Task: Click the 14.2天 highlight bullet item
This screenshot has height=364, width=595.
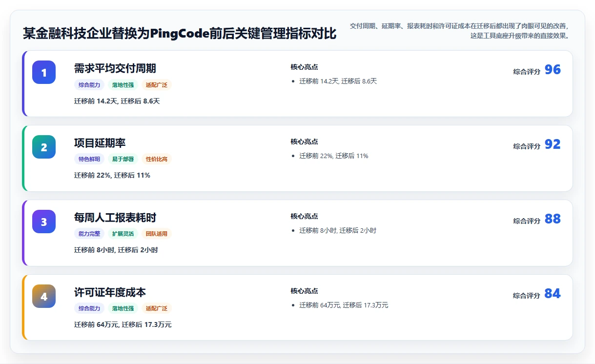Action: click(338, 81)
